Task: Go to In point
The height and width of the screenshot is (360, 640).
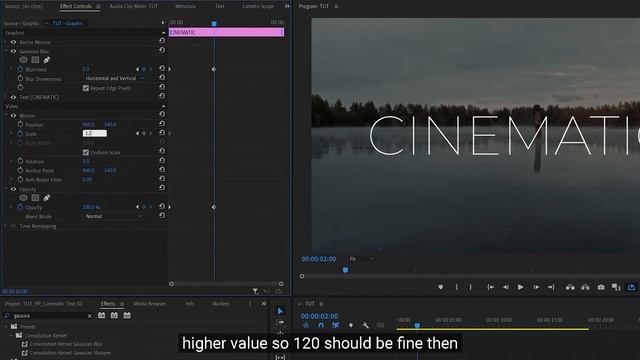Action: (x=491, y=287)
